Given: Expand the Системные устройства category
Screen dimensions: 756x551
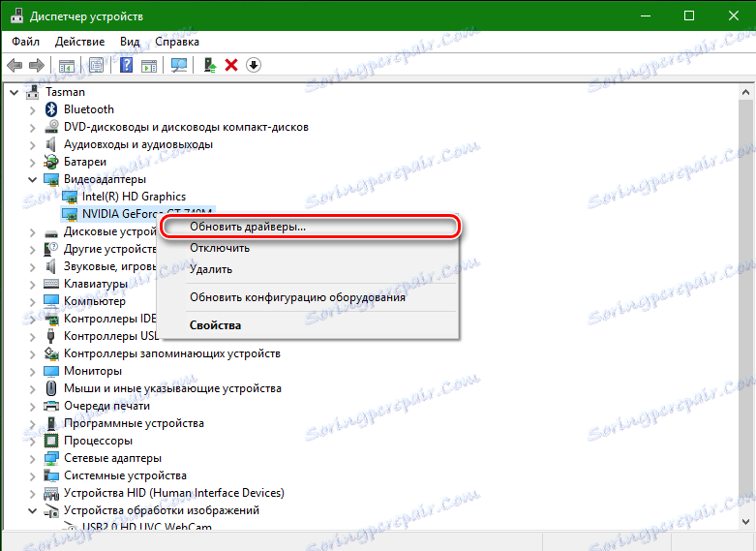Looking at the screenshot, I should coord(32,475).
